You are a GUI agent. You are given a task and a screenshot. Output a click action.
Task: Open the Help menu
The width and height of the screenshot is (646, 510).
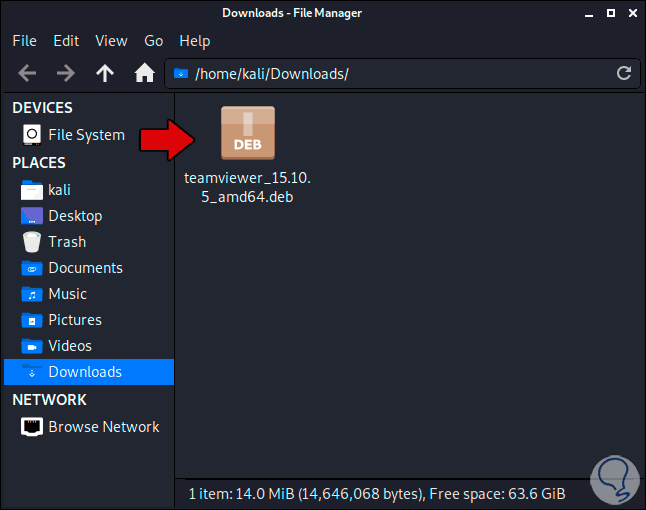(195, 41)
